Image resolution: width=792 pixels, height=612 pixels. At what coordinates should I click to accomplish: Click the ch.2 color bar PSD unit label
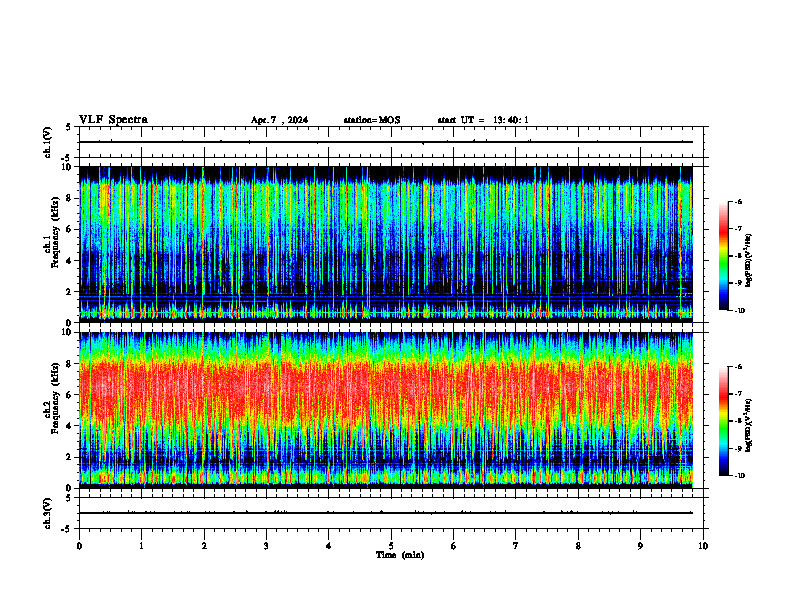pyautogui.click(x=749, y=426)
